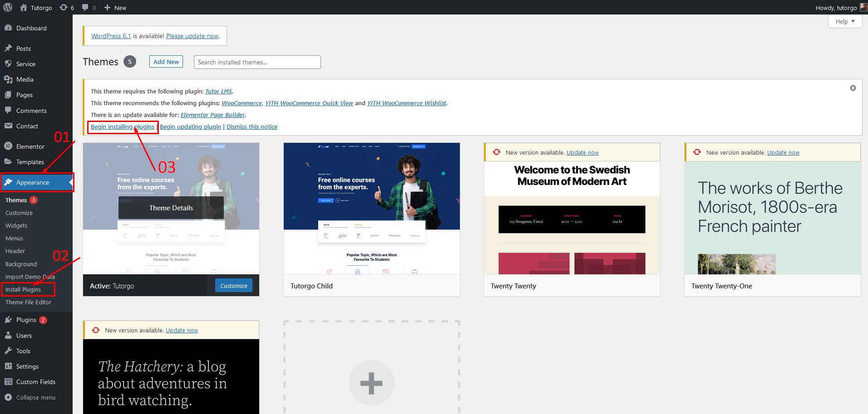Open the Widgets submenu item
The height and width of the screenshot is (414, 868).
pos(16,225)
